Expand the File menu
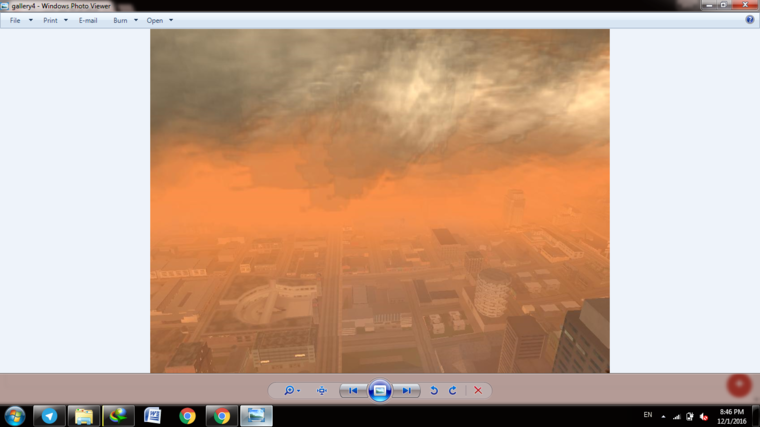760x427 pixels. click(20, 20)
